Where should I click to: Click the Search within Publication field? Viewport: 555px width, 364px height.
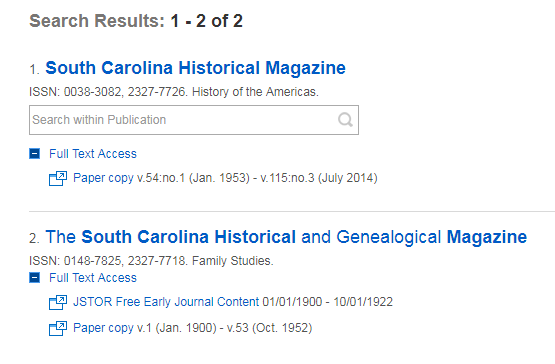(x=194, y=120)
